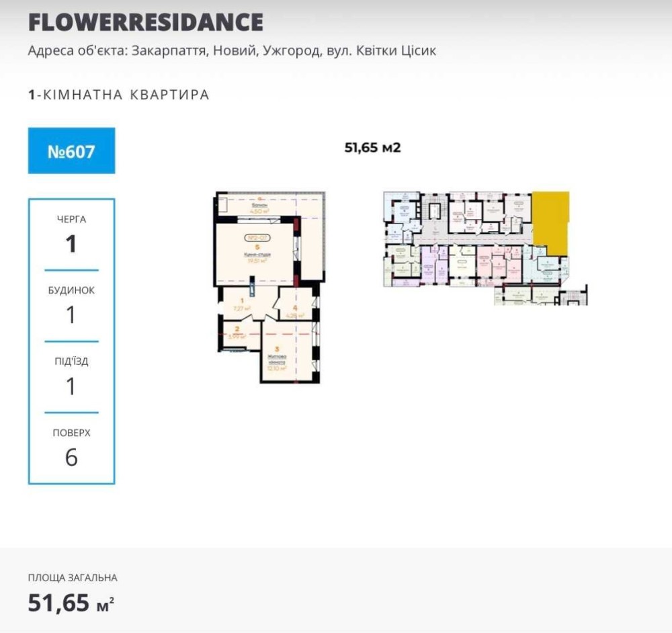Select the Будинок 1 info cell
The height and width of the screenshot is (633, 672).
click(x=71, y=306)
